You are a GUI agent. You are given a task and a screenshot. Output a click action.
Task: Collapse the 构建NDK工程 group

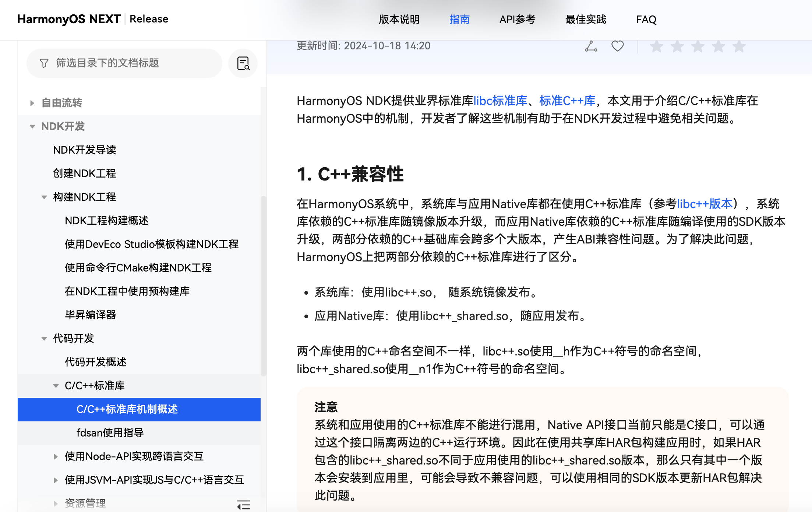(44, 197)
